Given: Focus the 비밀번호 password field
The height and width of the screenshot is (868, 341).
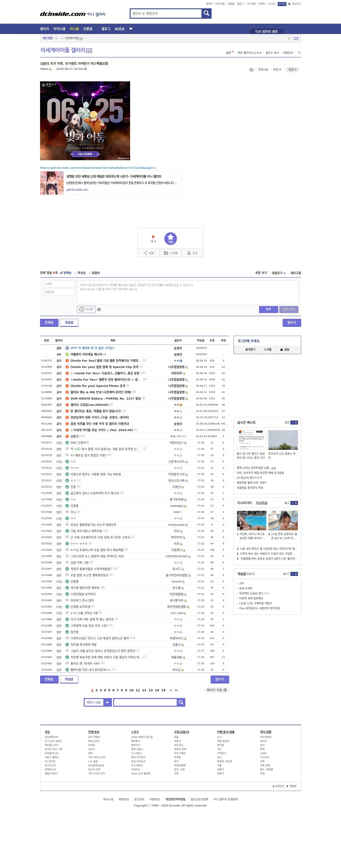Looking at the screenshot, I should pos(59,292).
